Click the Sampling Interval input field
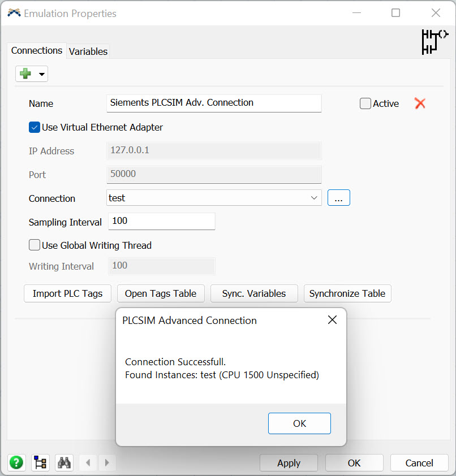Image resolution: width=456 pixels, height=476 pixels. coord(161,221)
